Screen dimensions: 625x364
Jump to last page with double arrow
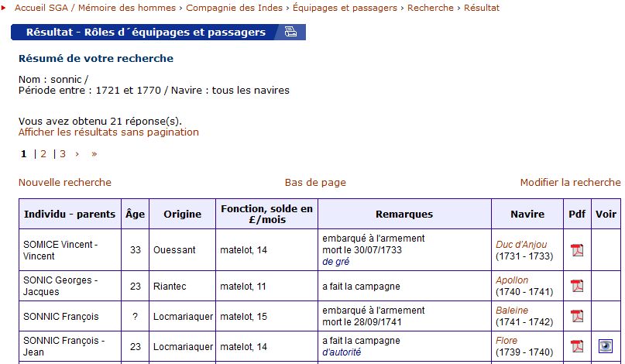click(94, 154)
